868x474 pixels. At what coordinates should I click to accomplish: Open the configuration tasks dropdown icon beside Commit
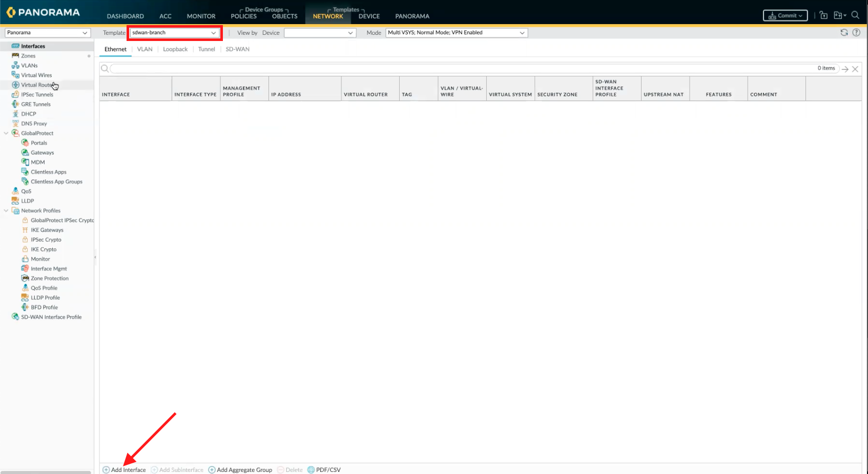point(840,15)
